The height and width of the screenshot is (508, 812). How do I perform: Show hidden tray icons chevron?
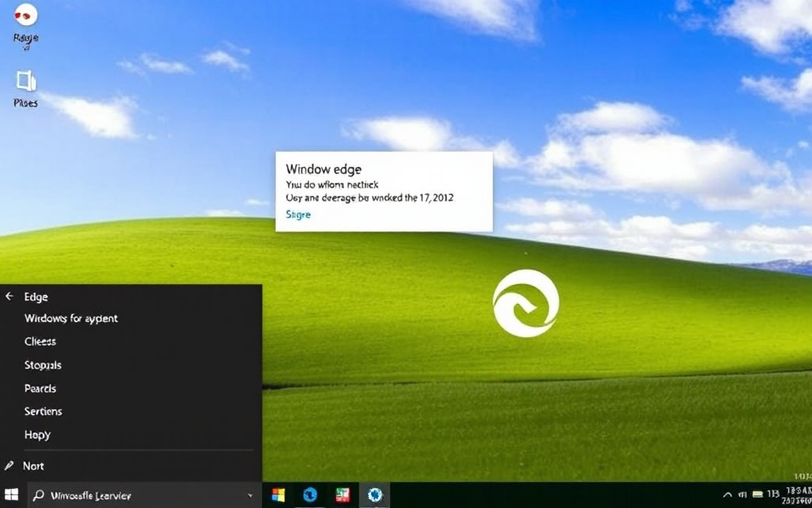tap(728, 495)
